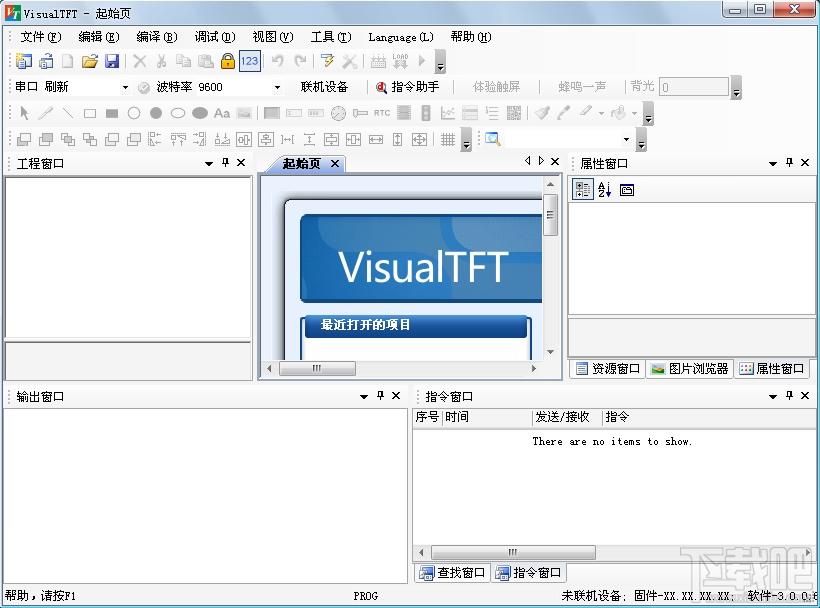The width and height of the screenshot is (820, 608).
Task: Open the 编辑(E) menu
Action: 99,37
